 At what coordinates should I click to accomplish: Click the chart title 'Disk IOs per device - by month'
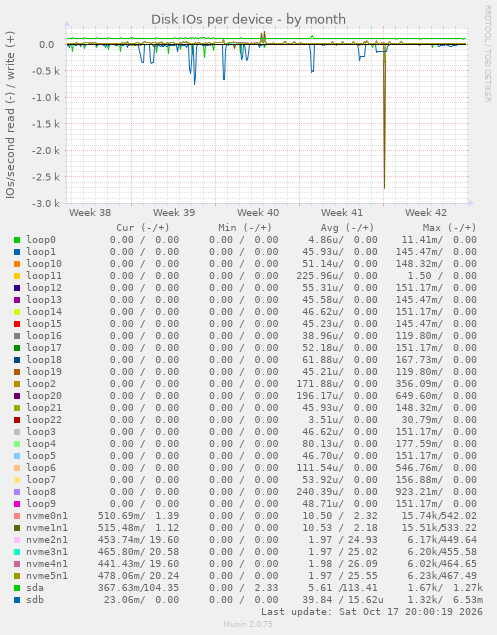click(x=248, y=19)
